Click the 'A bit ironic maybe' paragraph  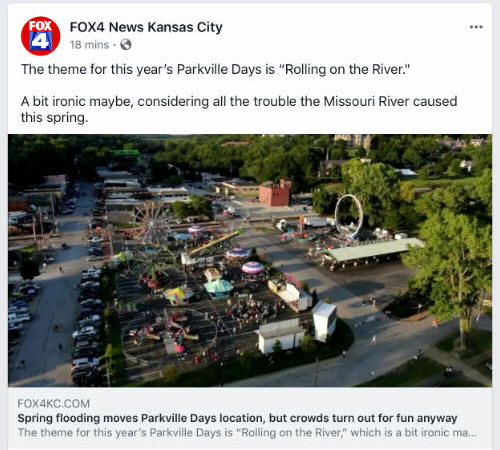[x=239, y=109]
